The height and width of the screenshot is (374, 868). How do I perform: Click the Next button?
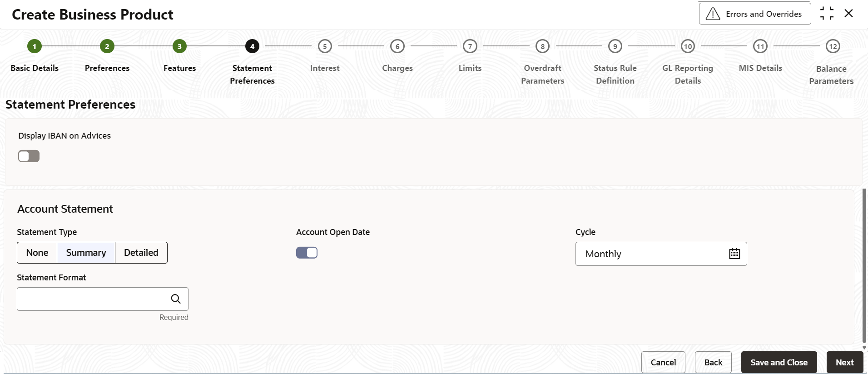(844, 362)
